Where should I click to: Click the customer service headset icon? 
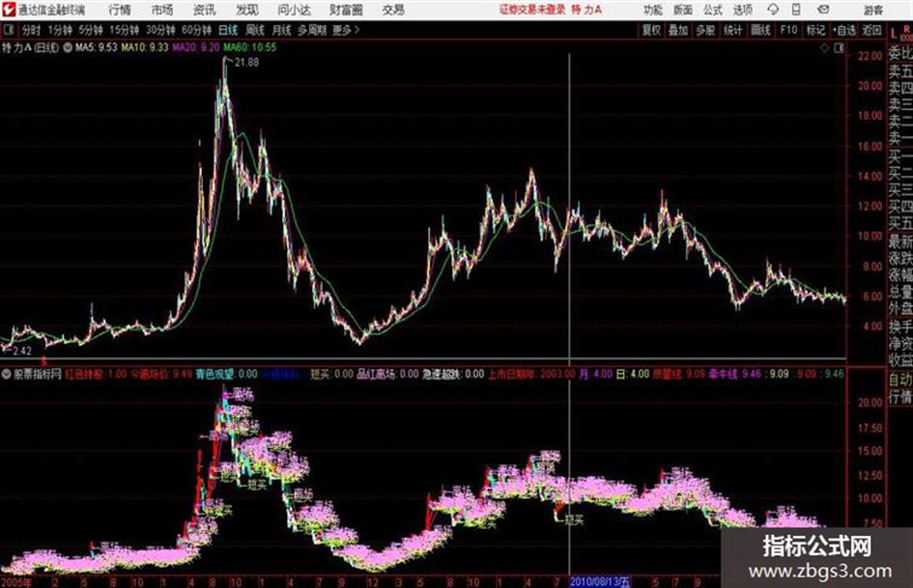click(x=773, y=10)
